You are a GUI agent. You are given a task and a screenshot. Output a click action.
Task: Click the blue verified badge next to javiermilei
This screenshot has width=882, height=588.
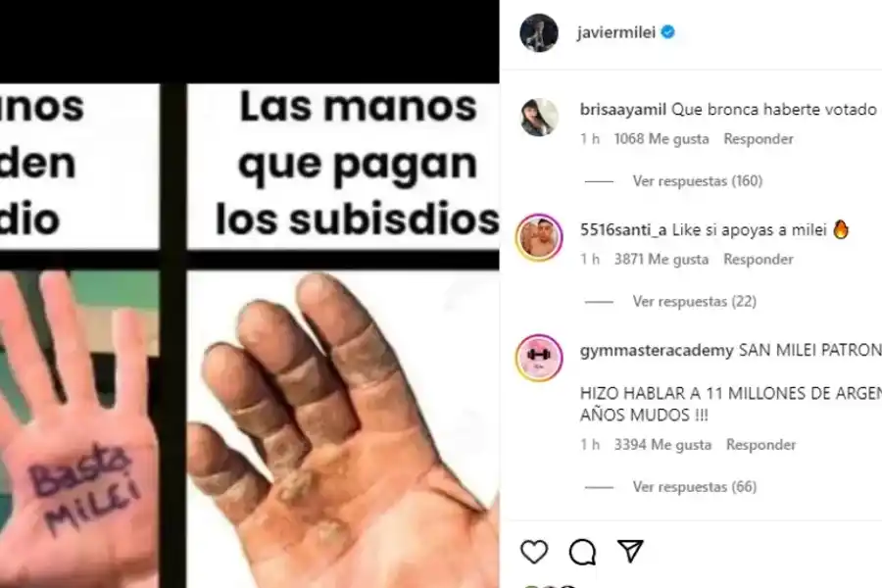tap(667, 32)
